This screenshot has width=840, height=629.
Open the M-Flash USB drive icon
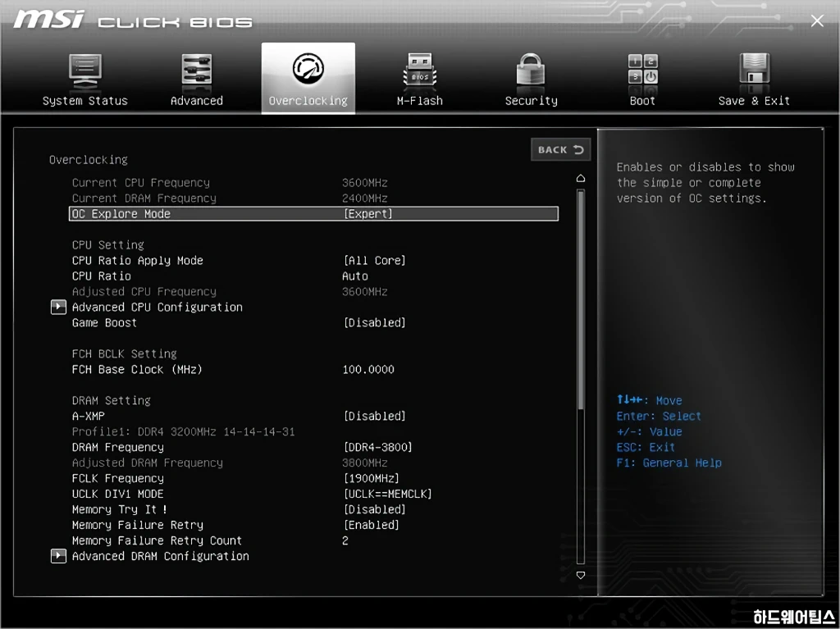(419, 70)
